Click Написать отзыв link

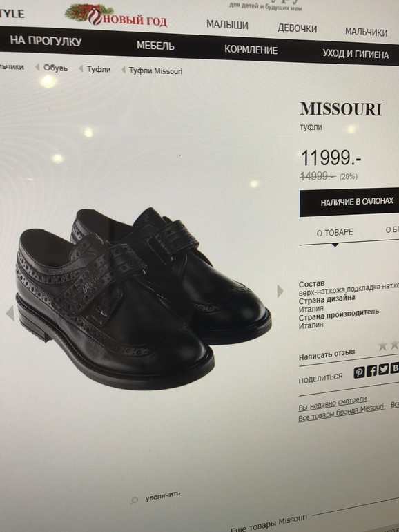pos(327,355)
